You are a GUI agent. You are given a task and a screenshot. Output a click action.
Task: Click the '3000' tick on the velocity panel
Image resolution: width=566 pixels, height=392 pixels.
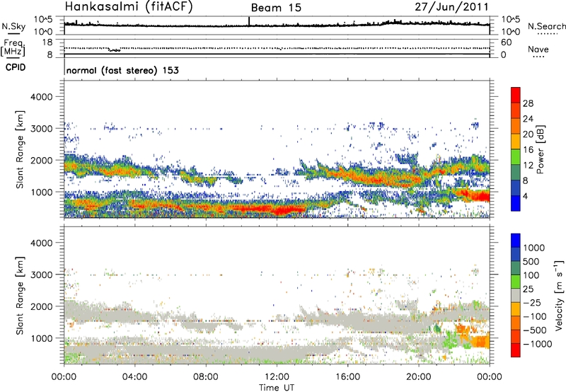(x=42, y=275)
